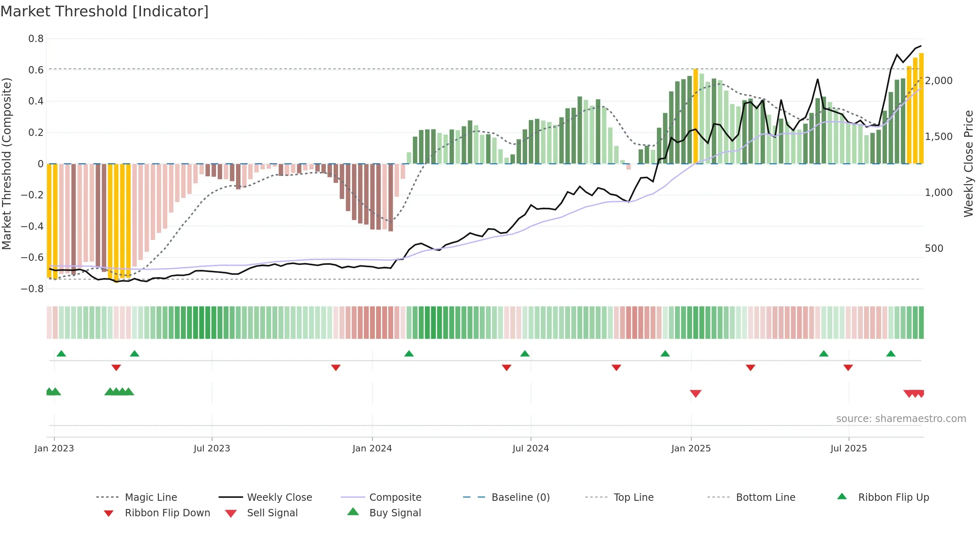
Task: Click the 1,500 price tick label
Action: pyautogui.click(x=939, y=137)
